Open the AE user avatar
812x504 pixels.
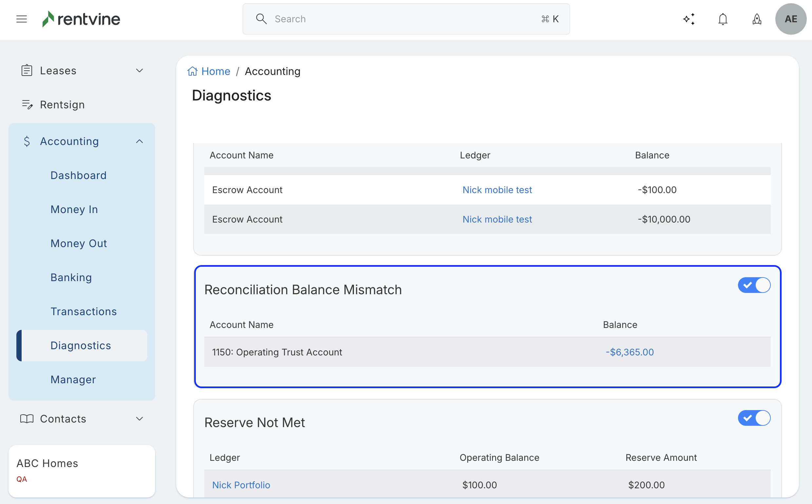pyautogui.click(x=791, y=19)
